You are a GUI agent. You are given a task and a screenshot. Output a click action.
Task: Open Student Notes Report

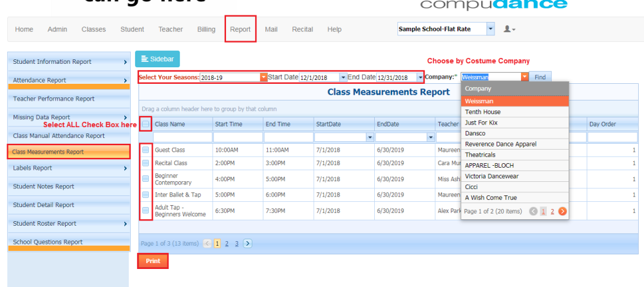[69, 186]
